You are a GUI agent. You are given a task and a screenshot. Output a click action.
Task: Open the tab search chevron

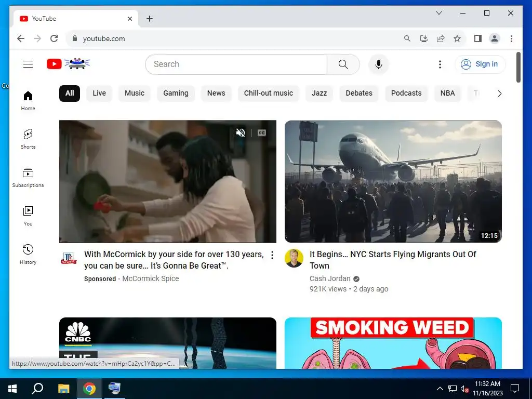438,13
